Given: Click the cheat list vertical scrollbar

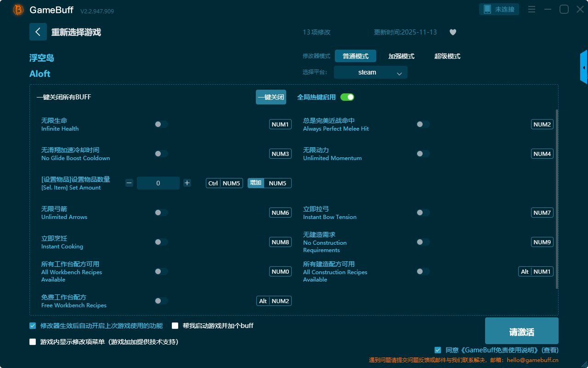Looking at the screenshot, I should [557, 198].
